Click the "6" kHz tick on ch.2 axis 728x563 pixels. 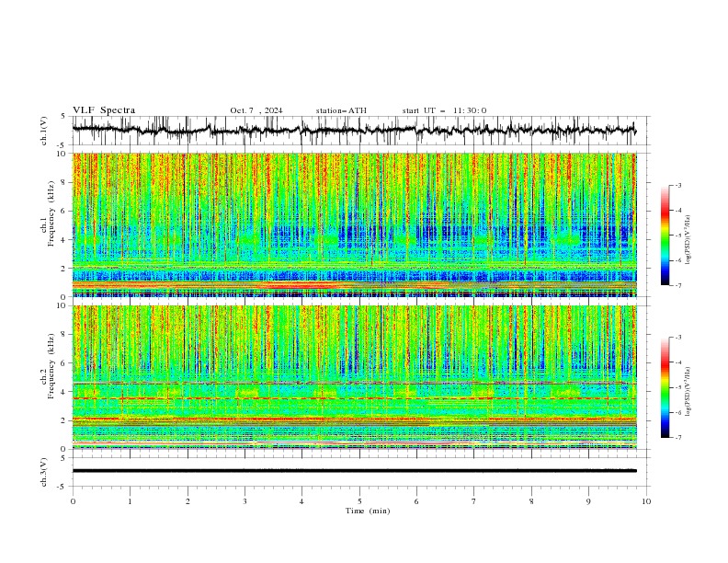[65, 362]
